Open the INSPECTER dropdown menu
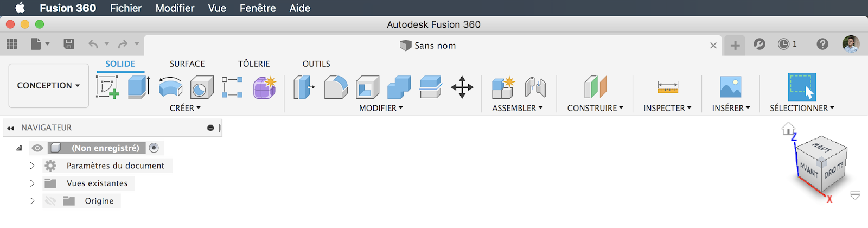This screenshot has width=868, height=228. [667, 108]
